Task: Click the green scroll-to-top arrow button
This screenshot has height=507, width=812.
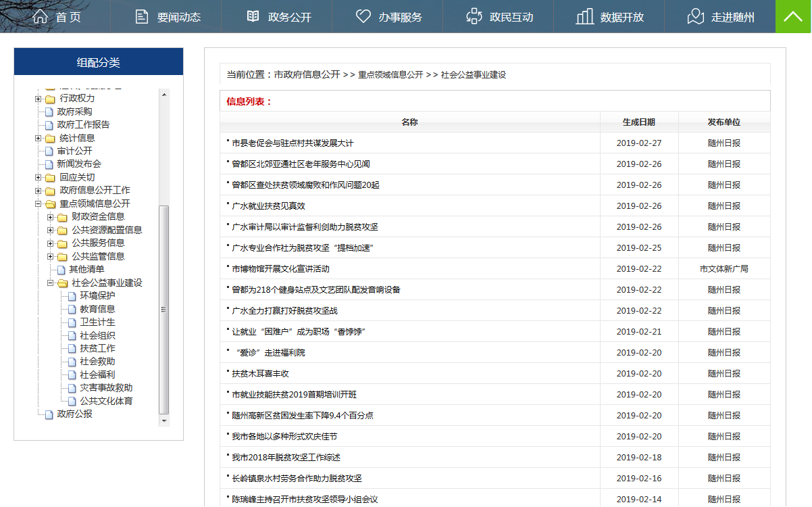Action: point(793,16)
